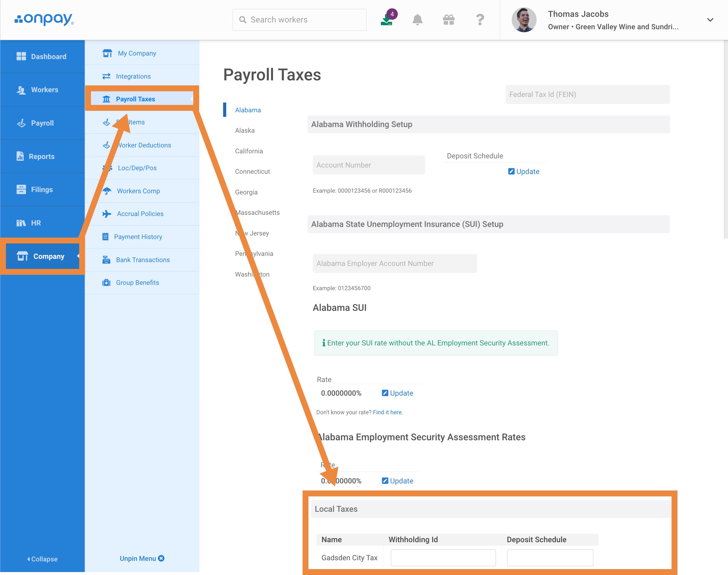The height and width of the screenshot is (575, 728).
Task: Update the Employment Security Assessment rate
Action: 397,481
